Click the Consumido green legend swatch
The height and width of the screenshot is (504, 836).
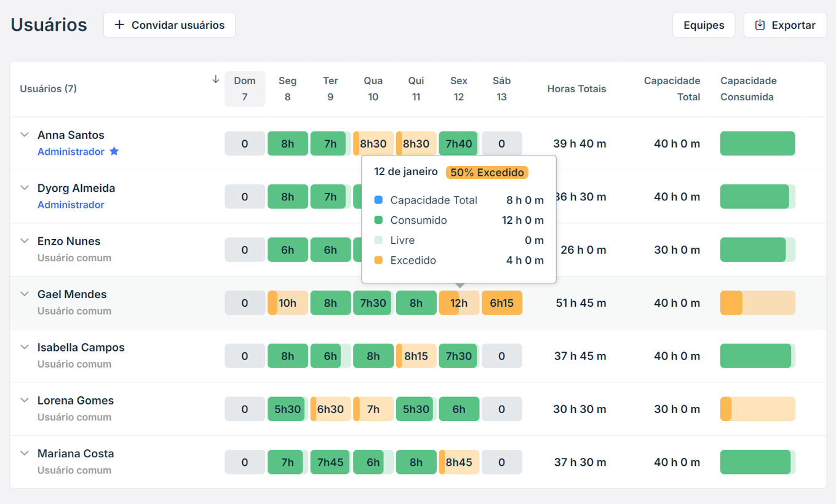tap(378, 220)
